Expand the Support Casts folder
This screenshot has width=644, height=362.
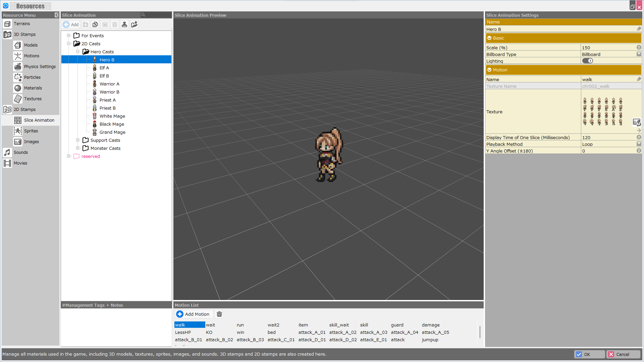77,140
